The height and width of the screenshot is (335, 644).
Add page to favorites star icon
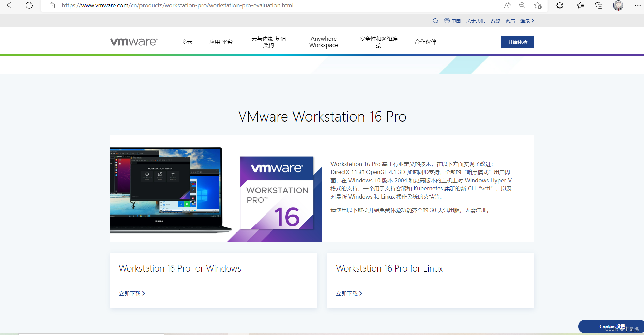tap(538, 5)
